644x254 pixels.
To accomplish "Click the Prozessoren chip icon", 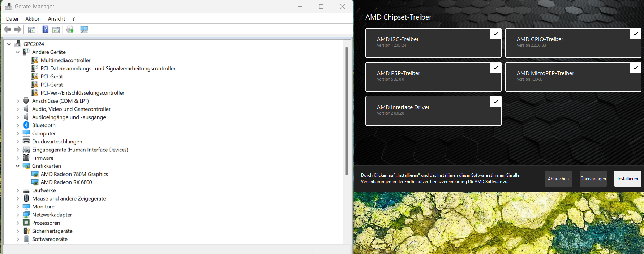I will [x=26, y=223].
